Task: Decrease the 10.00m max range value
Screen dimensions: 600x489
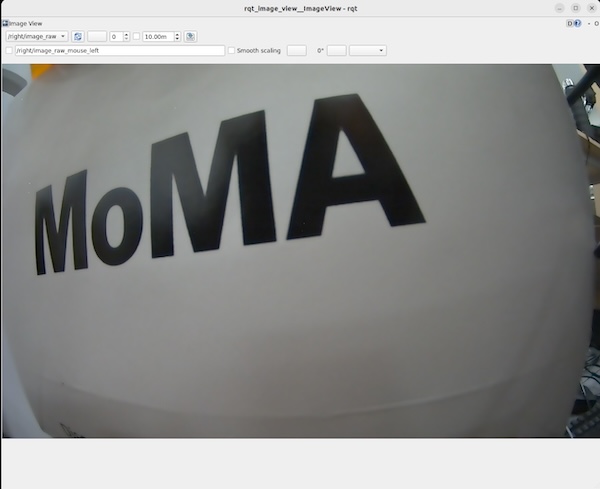Action: click(x=177, y=39)
